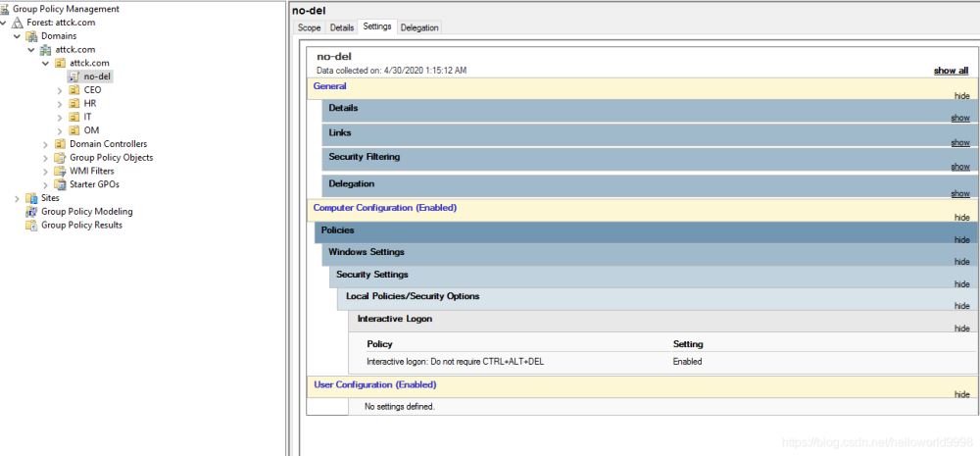Expand the Starter GPOs node
980x456 pixels.
[x=45, y=184]
